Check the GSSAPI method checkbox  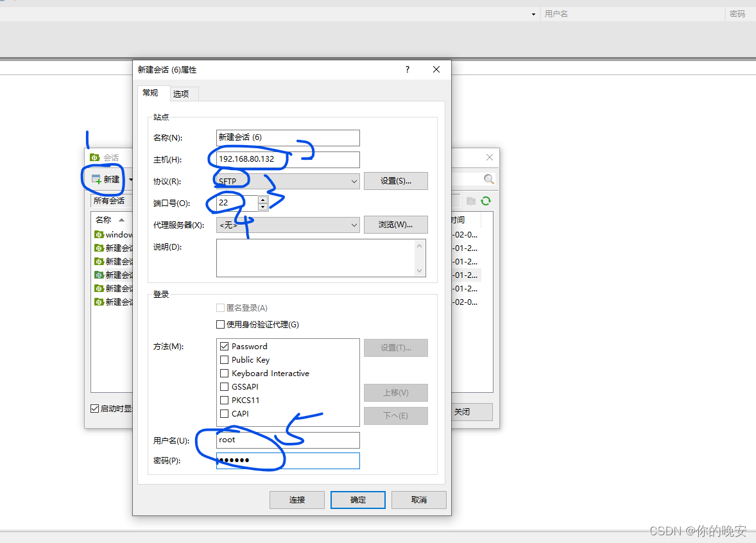[224, 387]
